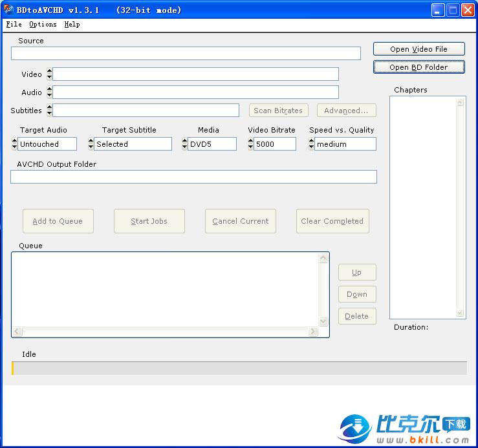Open the File menu
478x448 pixels.
click(14, 24)
